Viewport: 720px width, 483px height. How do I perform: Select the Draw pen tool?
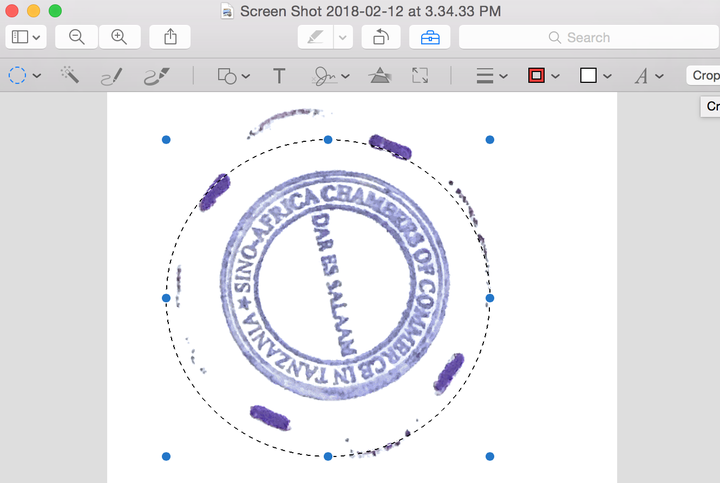click(x=156, y=76)
